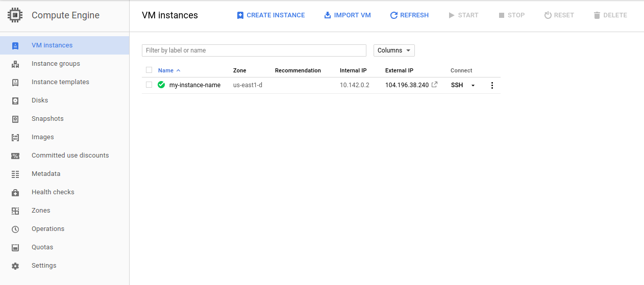Click the Delete button
Viewport: 644px width, 285px height.
pos(610,15)
